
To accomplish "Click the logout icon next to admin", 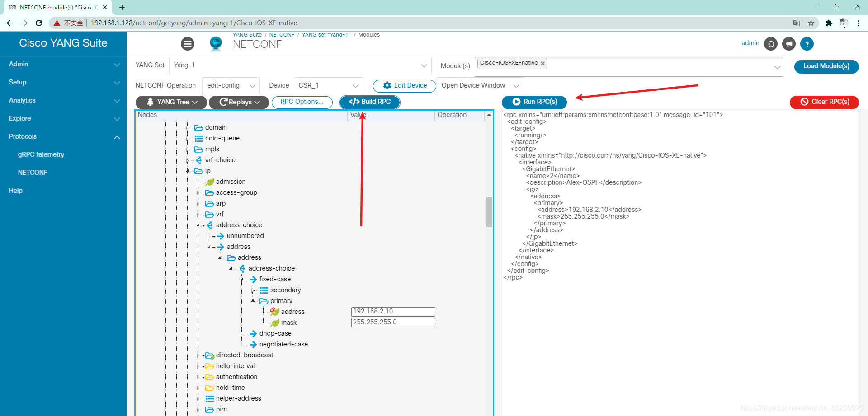I will [x=771, y=44].
